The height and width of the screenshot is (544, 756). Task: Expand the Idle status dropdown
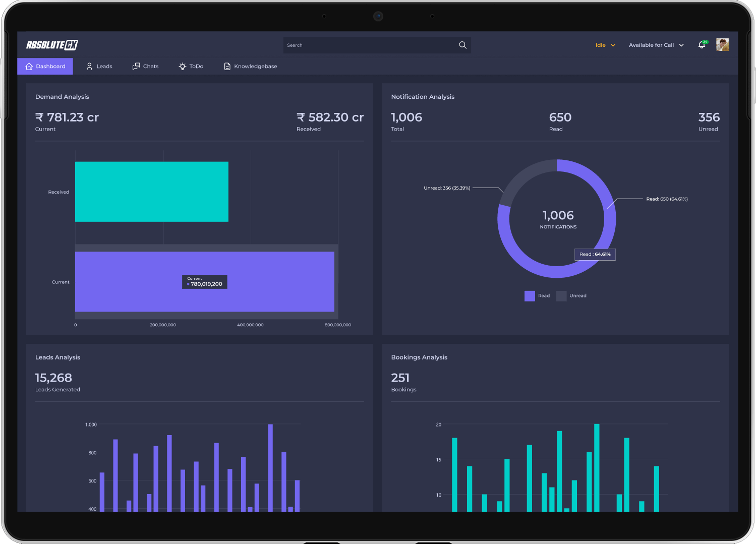(605, 45)
